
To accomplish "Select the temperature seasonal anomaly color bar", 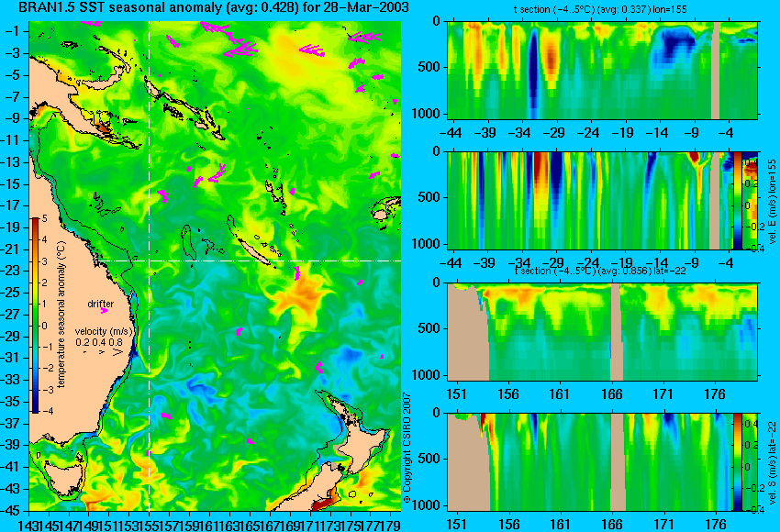I will coord(35,316).
